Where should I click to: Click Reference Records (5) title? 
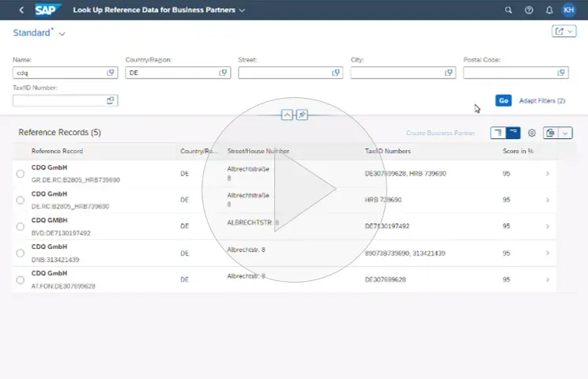(59, 132)
